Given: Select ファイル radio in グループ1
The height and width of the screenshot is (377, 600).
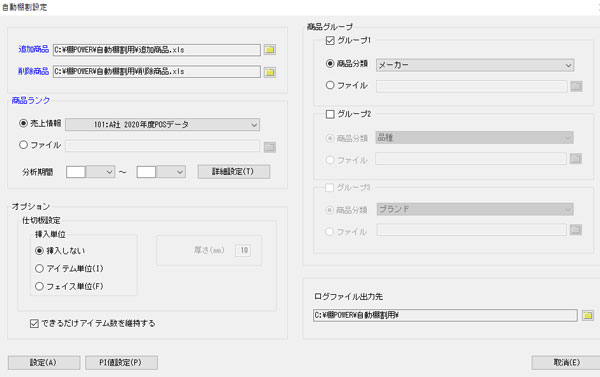Looking at the screenshot, I should point(330,85).
